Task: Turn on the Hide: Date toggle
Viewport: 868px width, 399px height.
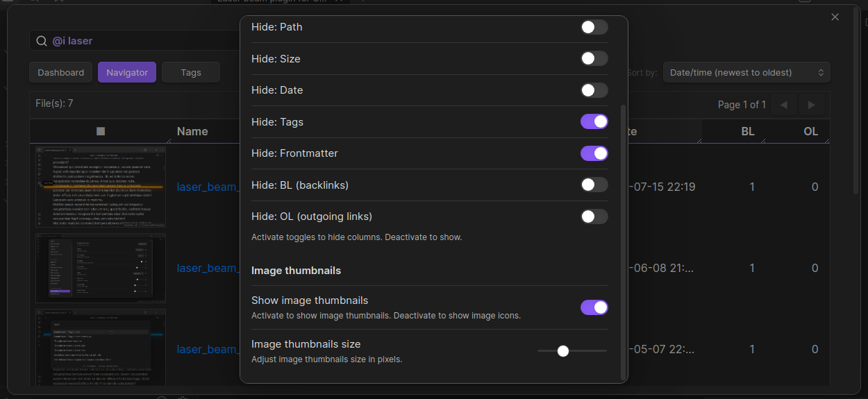Action: click(x=594, y=90)
